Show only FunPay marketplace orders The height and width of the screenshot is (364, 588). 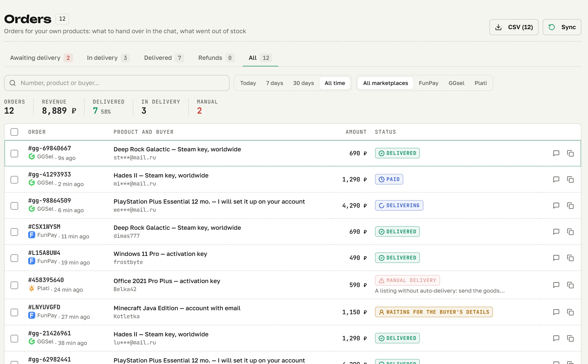[428, 83]
